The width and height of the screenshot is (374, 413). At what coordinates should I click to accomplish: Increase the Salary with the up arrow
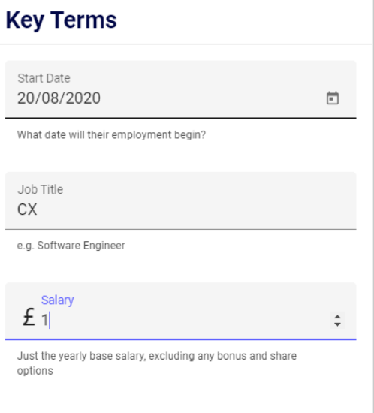(x=337, y=317)
